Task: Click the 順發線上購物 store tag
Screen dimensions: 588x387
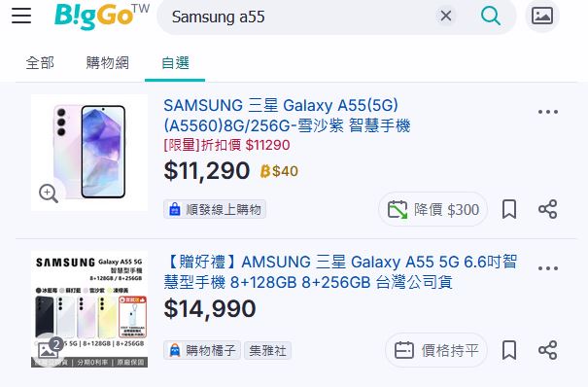Action: click(x=215, y=209)
